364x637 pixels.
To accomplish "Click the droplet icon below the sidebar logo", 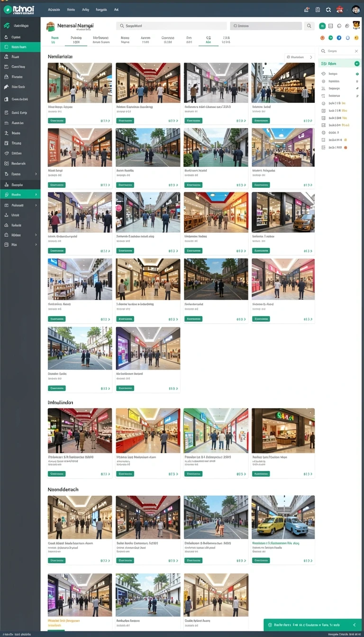I will point(6,37).
